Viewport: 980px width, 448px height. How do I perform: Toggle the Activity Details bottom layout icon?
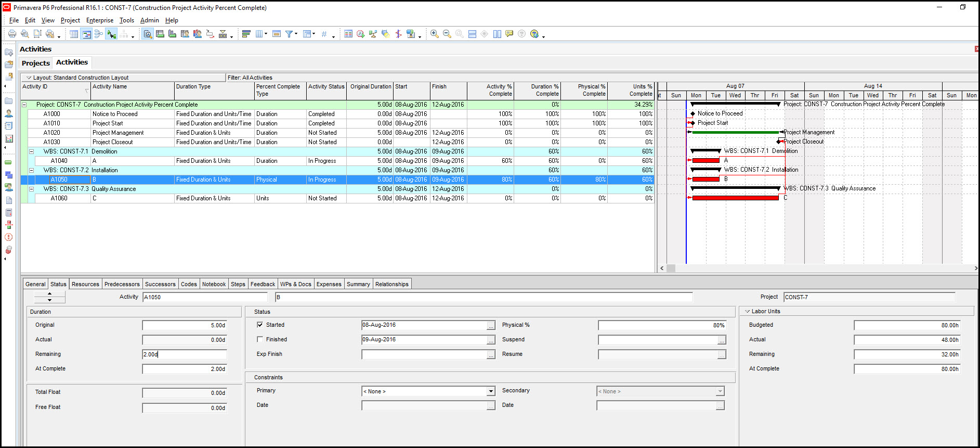click(x=148, y=34)
